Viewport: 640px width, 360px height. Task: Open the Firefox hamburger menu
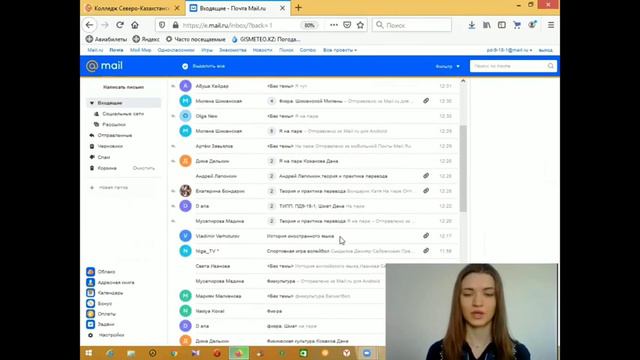pos(551,25)
